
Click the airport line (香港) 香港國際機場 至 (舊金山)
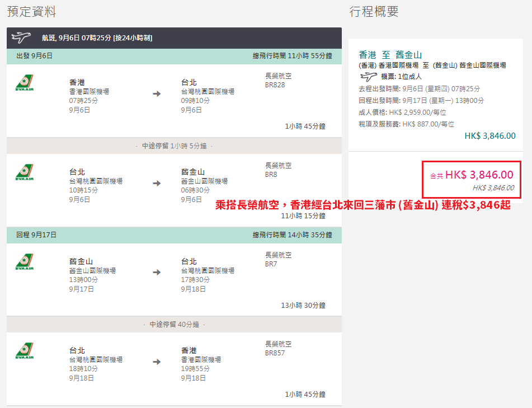click(432, 65)
